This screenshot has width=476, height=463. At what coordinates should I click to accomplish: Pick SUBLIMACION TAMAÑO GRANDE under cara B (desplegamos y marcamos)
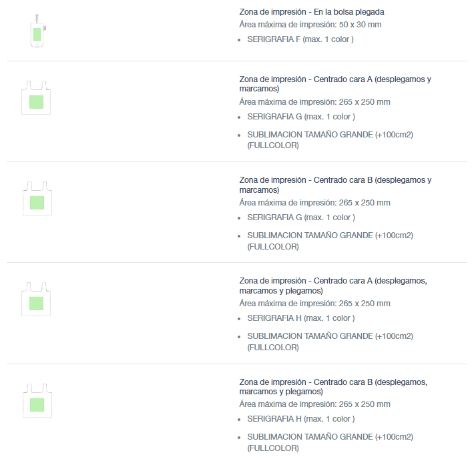click(x=330, y=240)
